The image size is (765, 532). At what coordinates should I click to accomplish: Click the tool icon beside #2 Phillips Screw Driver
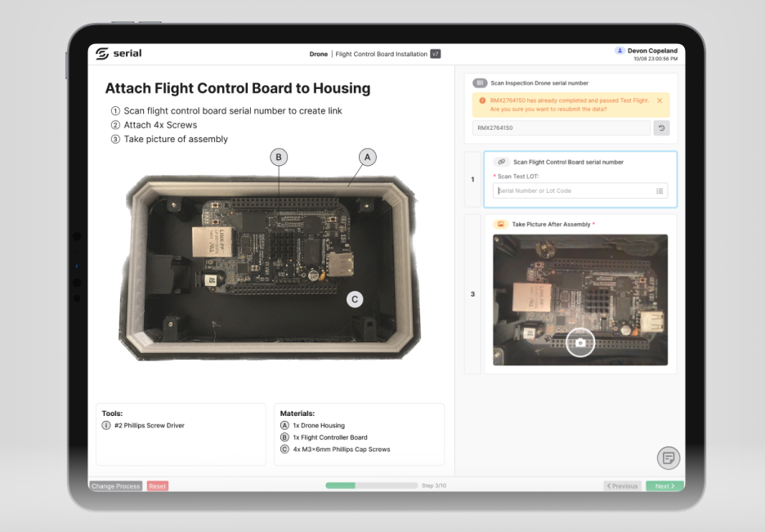pos(106,425)
